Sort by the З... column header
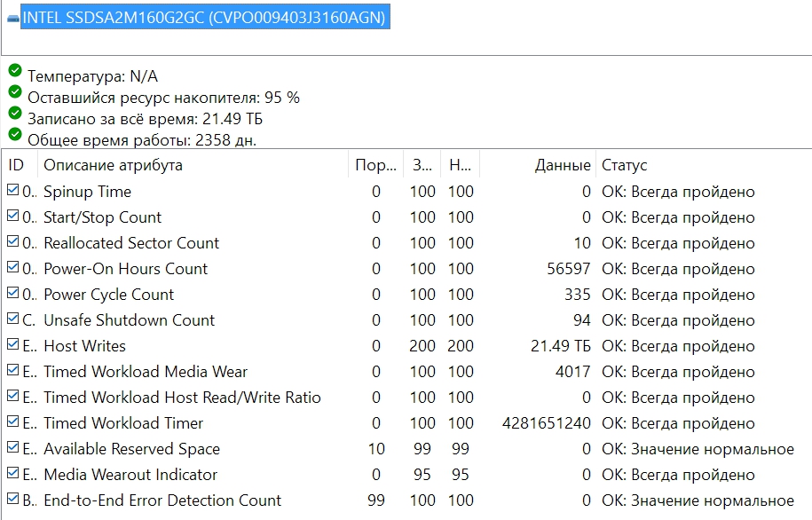Image resolution: width=812 pixels, height=520 pixels. (422, 165)
